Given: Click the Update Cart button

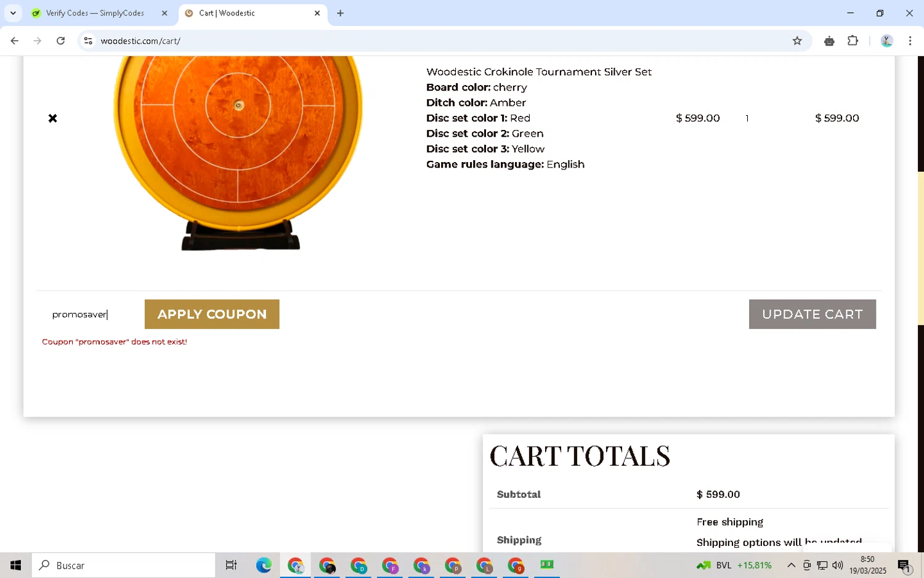Looking at the screenshot, I should pos(812,314).
